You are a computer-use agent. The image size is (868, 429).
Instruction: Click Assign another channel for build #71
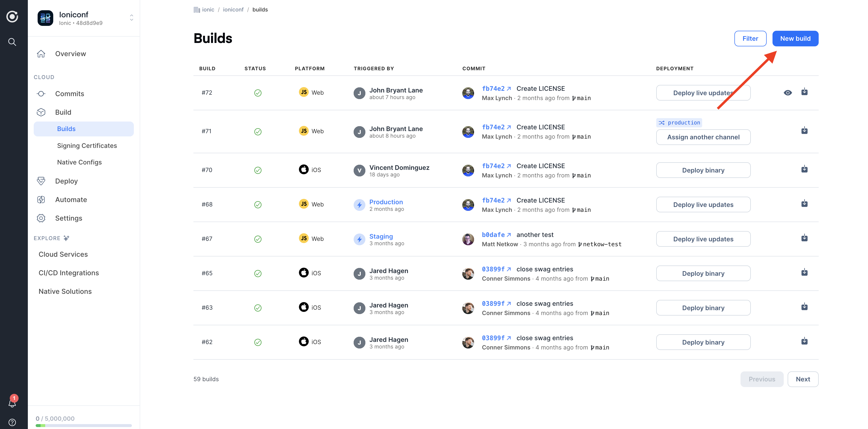[x=703, y=137]
